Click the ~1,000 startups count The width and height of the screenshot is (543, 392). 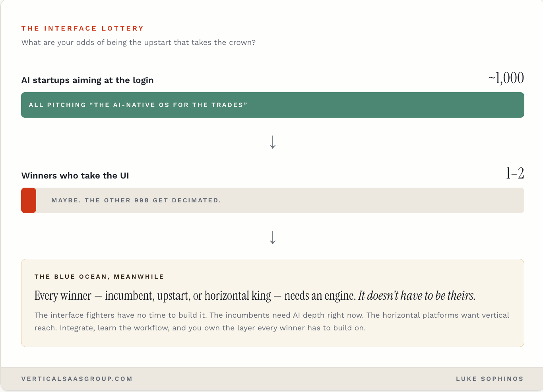(x=506, y=78)
